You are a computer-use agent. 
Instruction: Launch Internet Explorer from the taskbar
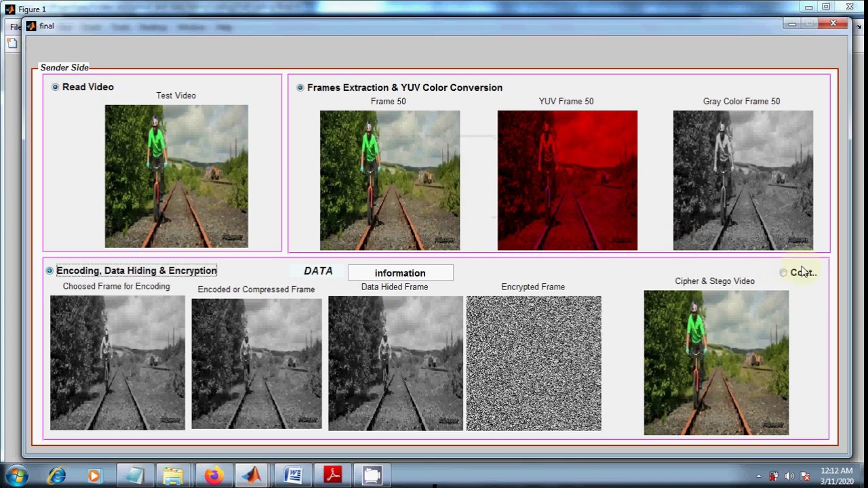[56, 476]
